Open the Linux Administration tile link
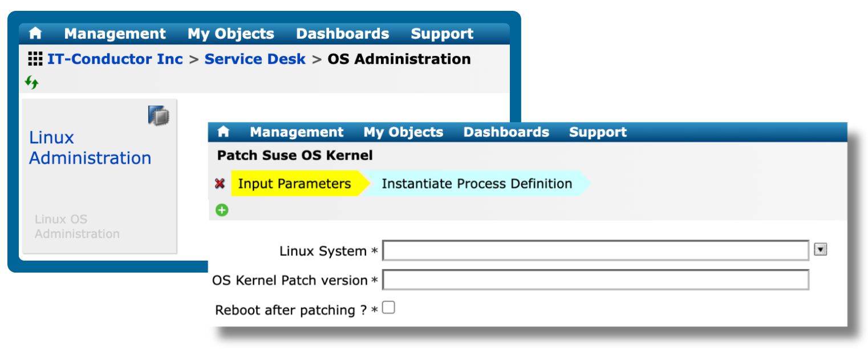Viewport: 868px width, 349px height. (x=90, y=148)
